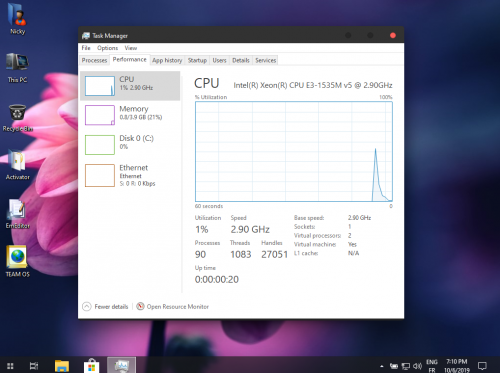Open the Options menu
This screenshot has height=373, width=500.
coord(107,48)
